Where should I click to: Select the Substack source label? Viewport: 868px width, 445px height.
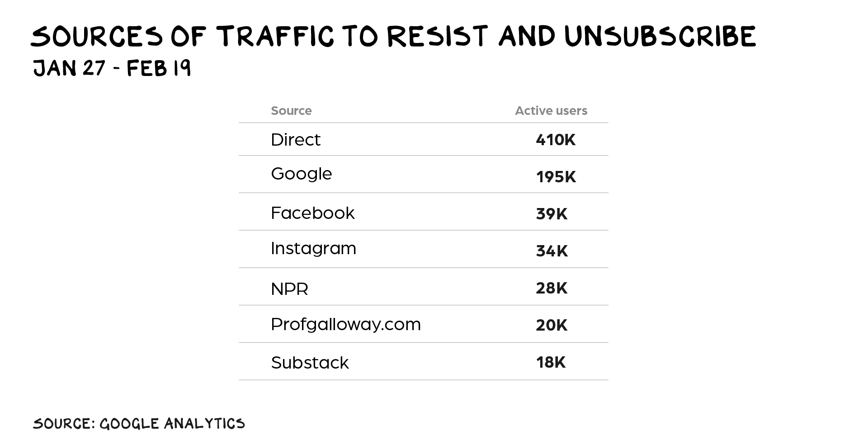tap(310, 363)
